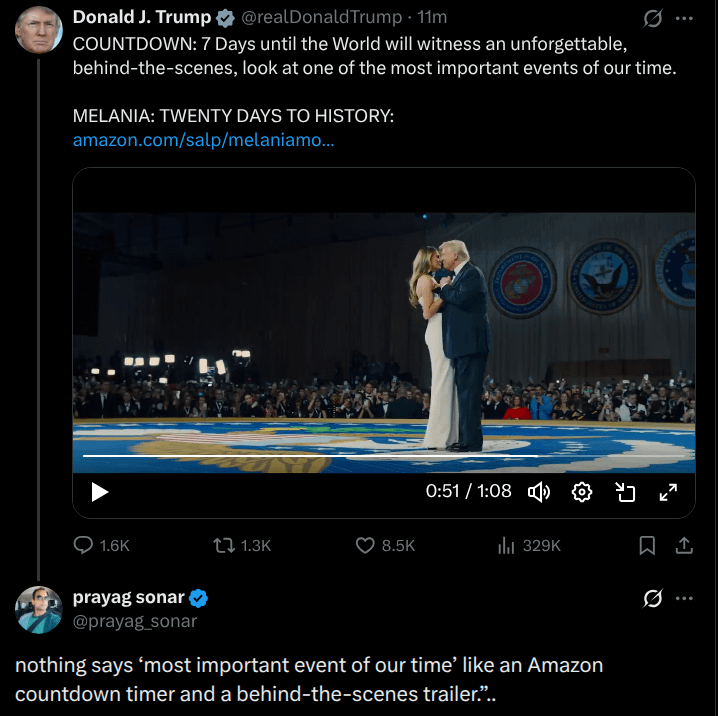The width and height of the screenshot is (718, 716).
Task: Bookmark Donald J. Trump's post
Action: click(x=647, y=545)
